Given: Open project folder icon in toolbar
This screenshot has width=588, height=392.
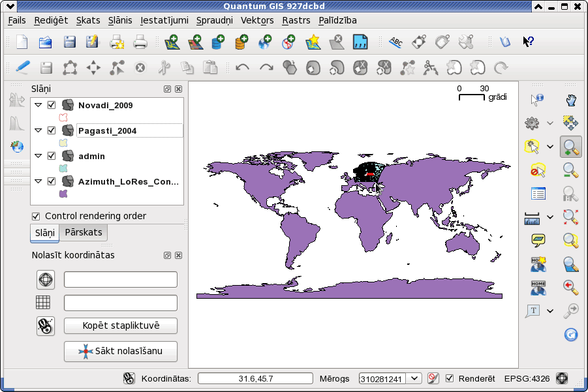Looking at the screenshot, I should tap(46, 42).
